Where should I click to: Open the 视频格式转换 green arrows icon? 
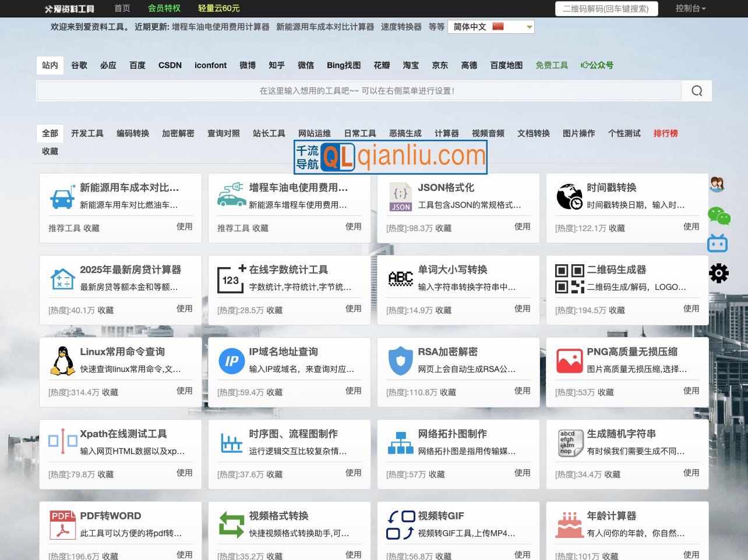pos(231,525)
